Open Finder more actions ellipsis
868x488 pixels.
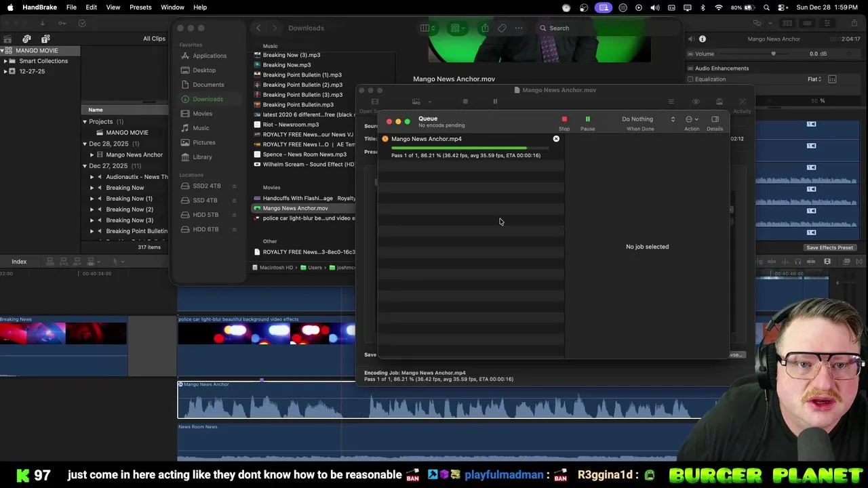pyautogui.click(x=519, y=28)
